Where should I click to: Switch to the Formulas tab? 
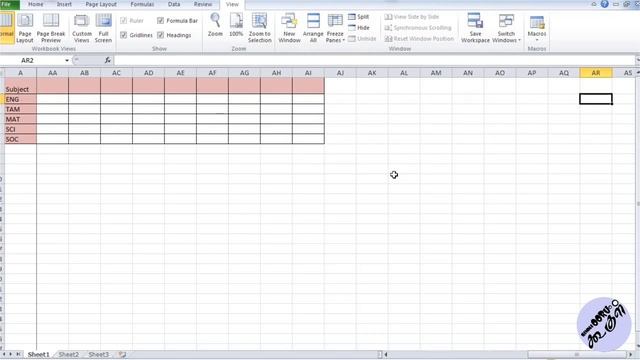(142, 4)
